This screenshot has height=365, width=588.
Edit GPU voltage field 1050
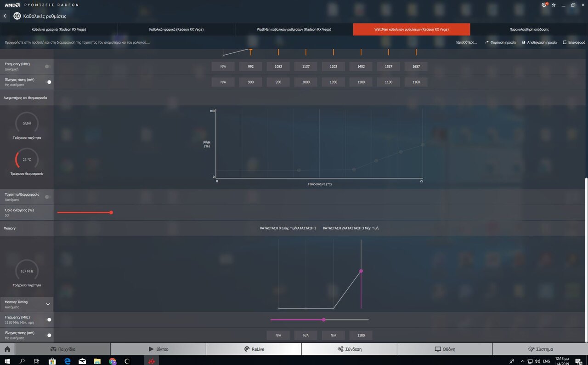[x=333, y=82]
